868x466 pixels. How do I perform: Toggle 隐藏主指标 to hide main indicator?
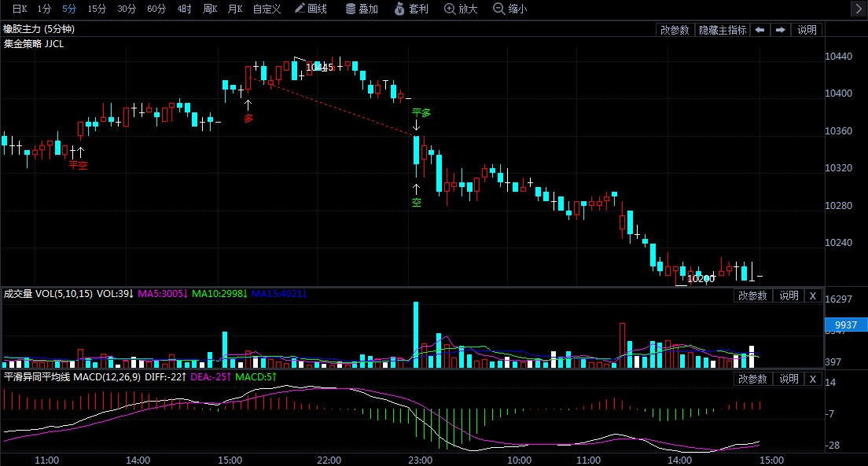coord(723,30)
